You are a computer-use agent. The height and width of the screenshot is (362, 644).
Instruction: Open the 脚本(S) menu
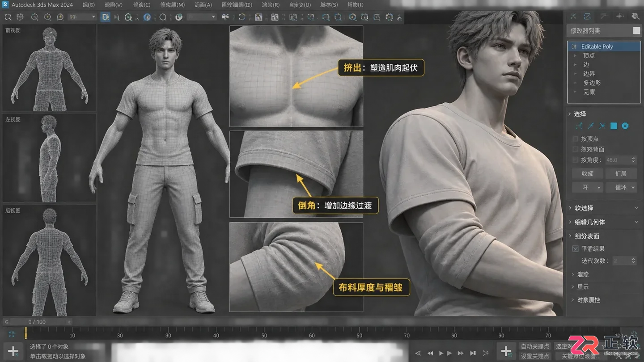tap(329, 5)
